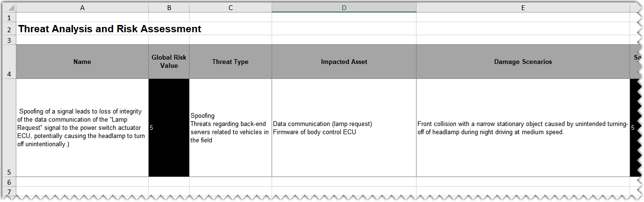Select row 6 header
The width and height of the screenshot is (644, 202).
click(x=8, y=182)
